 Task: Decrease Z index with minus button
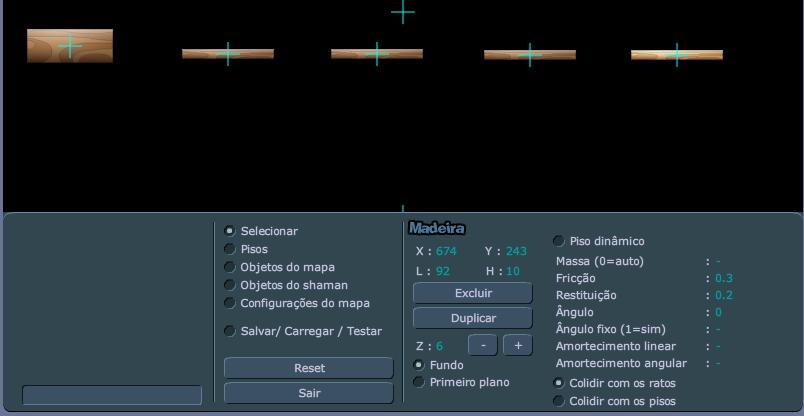[483, 345]
